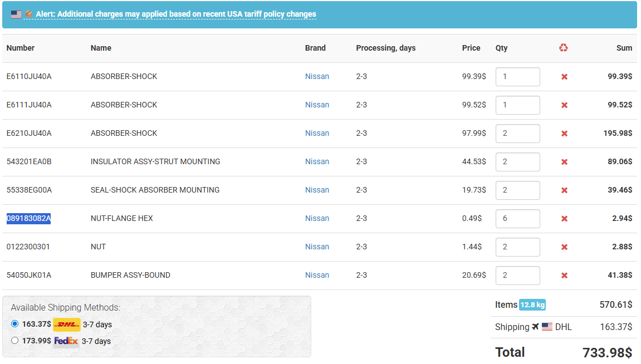641x364 pixels.
Task: Delete the nut-flange hex item
Action: coord(564,219)
